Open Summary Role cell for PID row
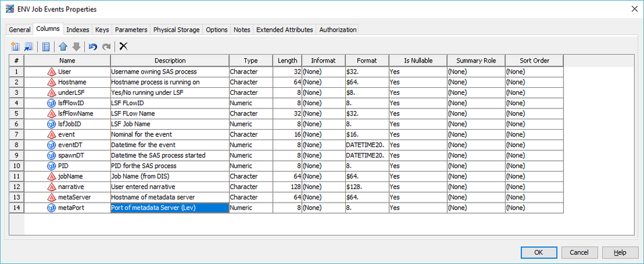The image size is (644, 264). coord(476,166)
